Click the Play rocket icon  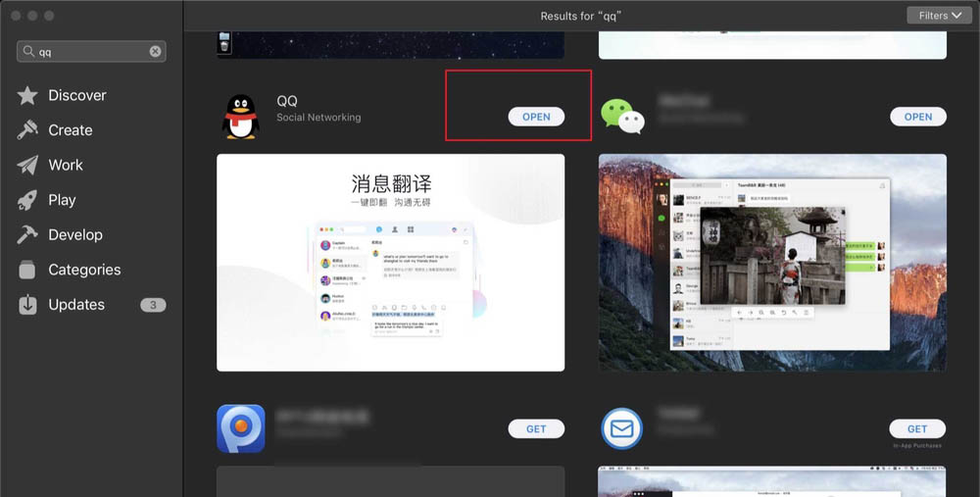click(x=27, y=200)
